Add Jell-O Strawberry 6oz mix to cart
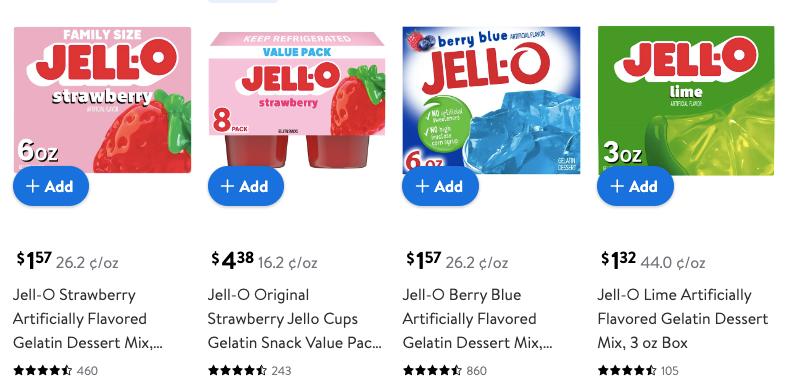Screen dimensions: 799x388 [x=51, y=186]
